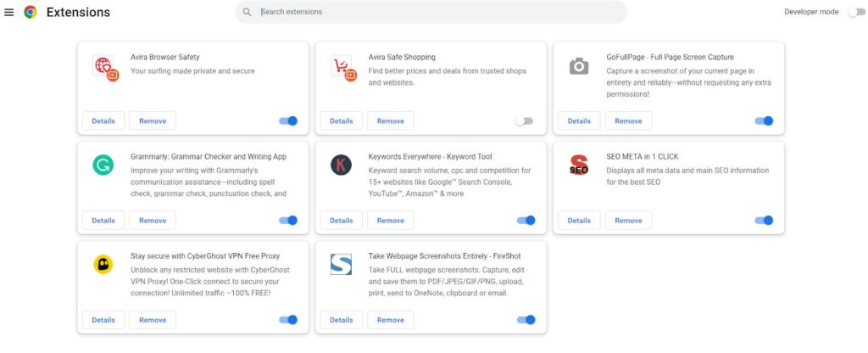Image resolution: width=868 pixels, height=353 pixels.
Task: Switch off Keywords Everywhere extension
Action: (526, 220)
